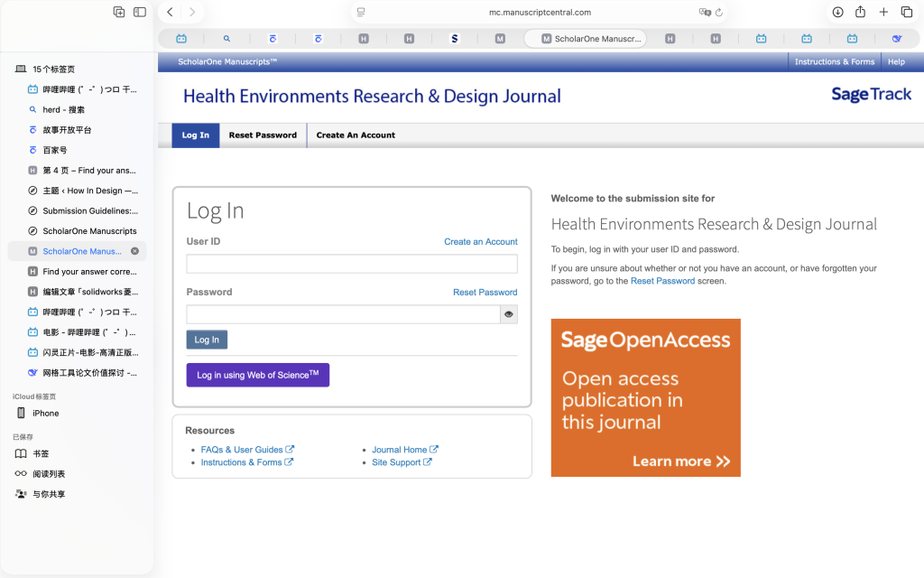Click the Safari downloads icon
Image resolution: width=924 pixels, height=578 pixels.
coord(837,12)
